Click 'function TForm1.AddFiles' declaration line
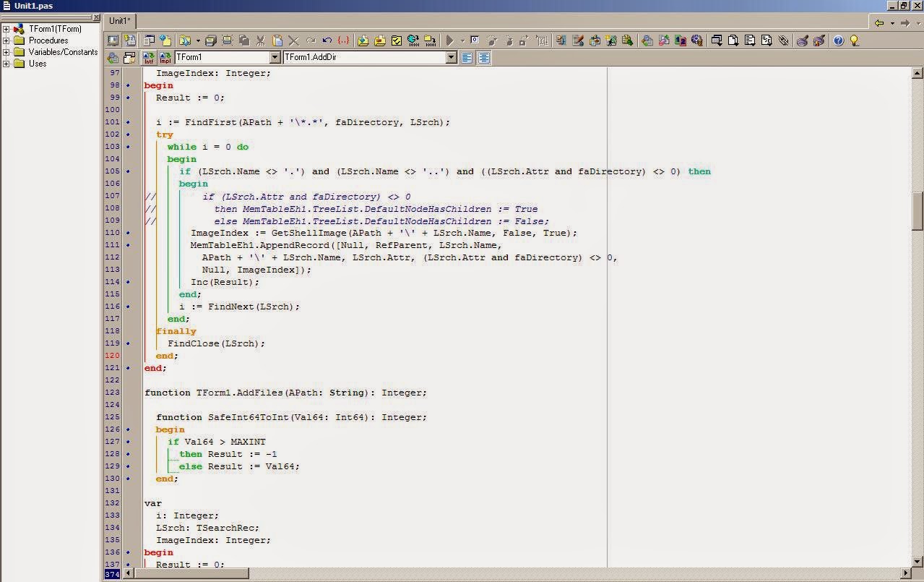The height and width of the screenshot is (582, 924). (x=285, y=393)
